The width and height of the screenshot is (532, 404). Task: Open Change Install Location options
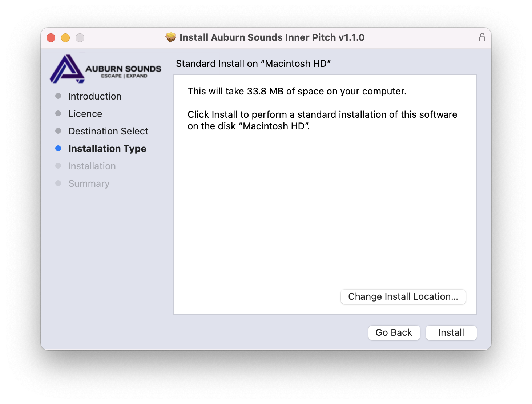click(x=403, y=296)
